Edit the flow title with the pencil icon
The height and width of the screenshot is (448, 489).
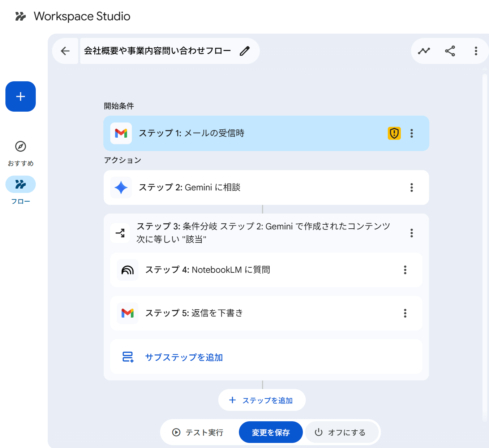click(x=245, y=51)
